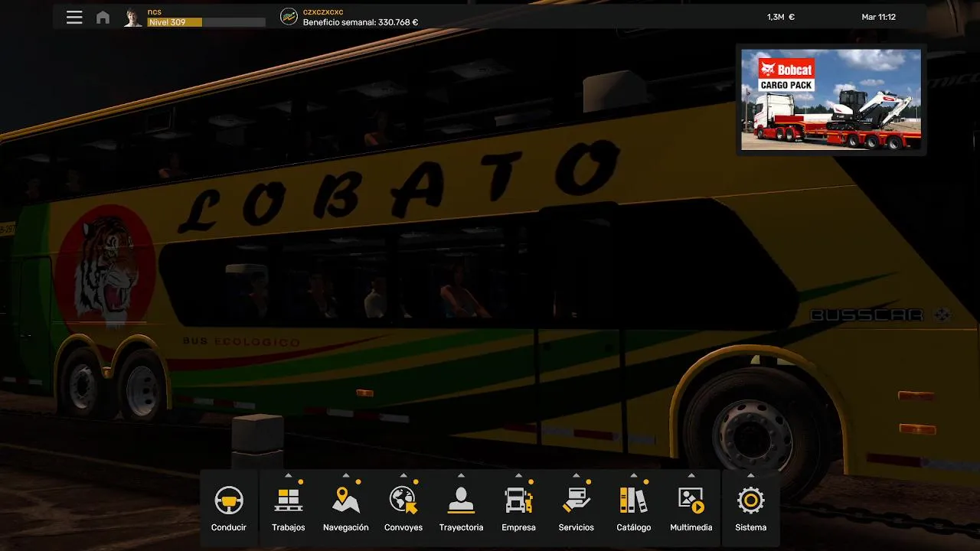This screenshot has height=551, width=980.
Task: Open the Multimedia photo icon
Action: pyautogui.click(x=691, y=500)
